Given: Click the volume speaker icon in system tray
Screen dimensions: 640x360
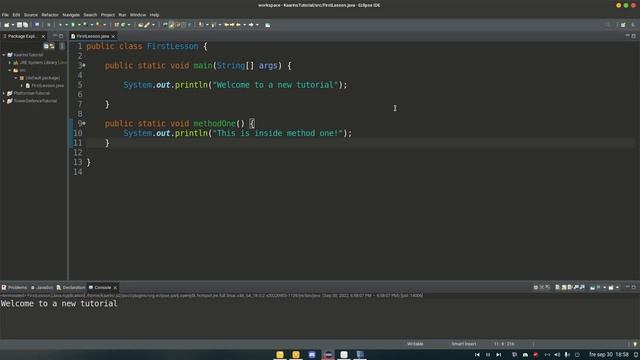Looking at the screenshot, I should (x=557, y=355).
